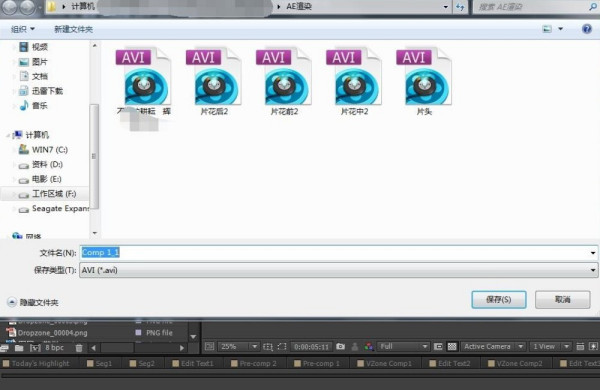Click the project panel trash icon
This screenshot has height=390, width=600.
(x=79, y=348)
